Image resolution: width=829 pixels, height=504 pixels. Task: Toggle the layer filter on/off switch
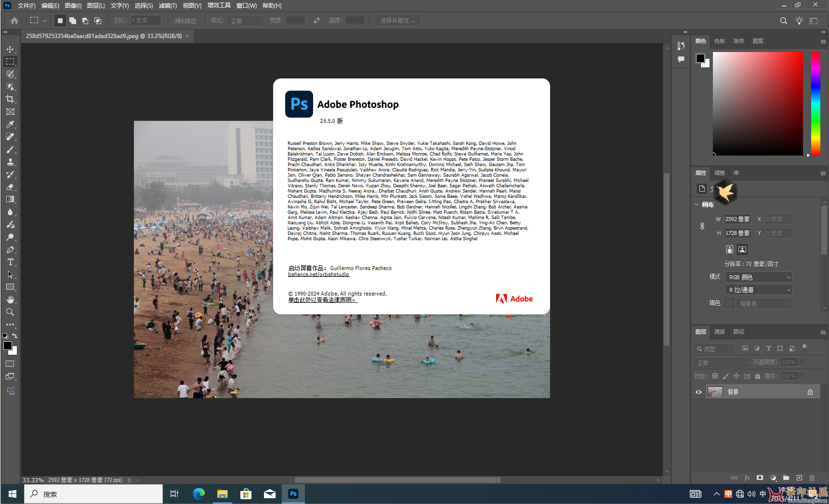[x=804, y=348]
